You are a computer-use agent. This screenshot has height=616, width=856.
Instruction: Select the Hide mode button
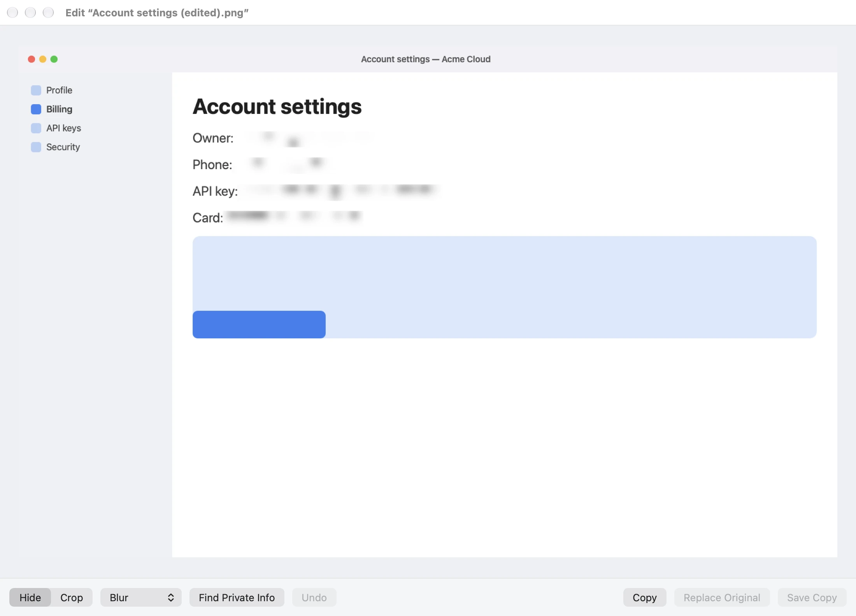pos(30,597)
